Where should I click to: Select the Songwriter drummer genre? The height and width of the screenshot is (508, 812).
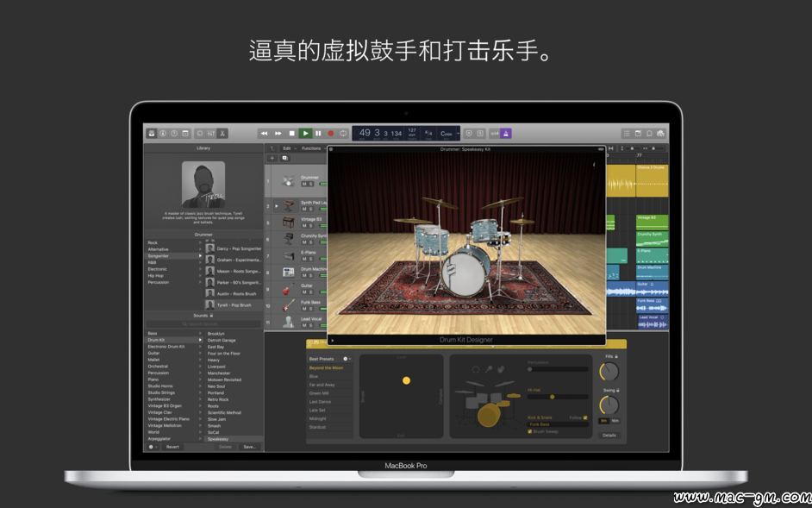[174, 256]
